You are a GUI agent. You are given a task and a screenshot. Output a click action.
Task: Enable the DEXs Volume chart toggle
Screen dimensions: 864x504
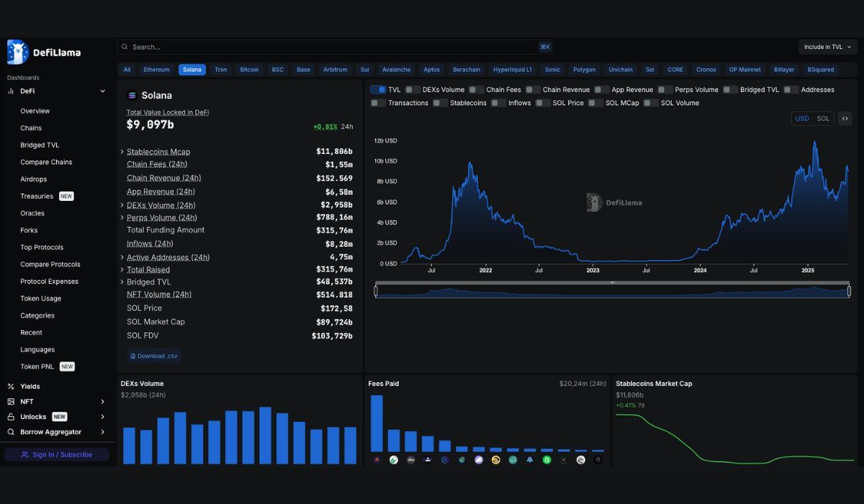click(x=413, y=90)
